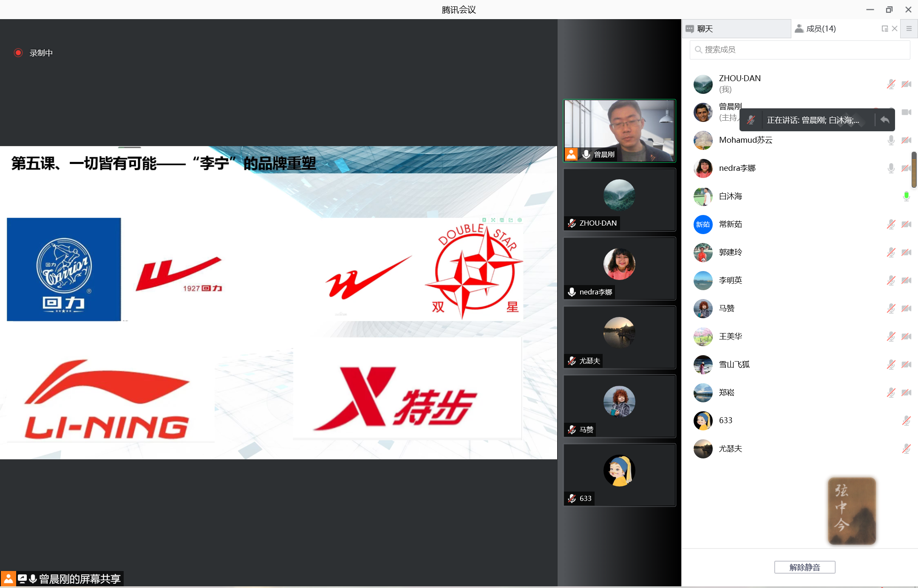Select nedra李娜 video tile
The width and height of the screenshot is (918, 588).
click(619, 269)
